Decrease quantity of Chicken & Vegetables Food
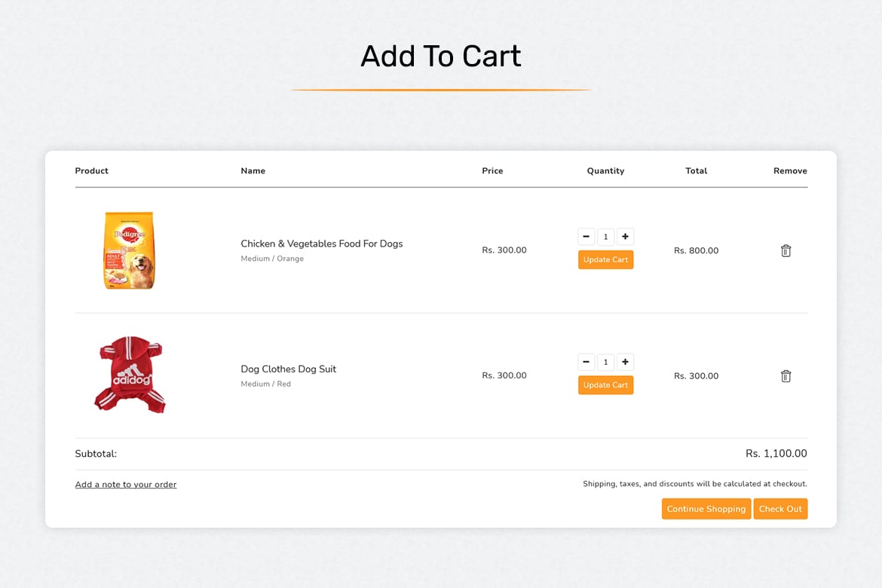Screen dimensions: 882x588 click(x=586, y=237)
